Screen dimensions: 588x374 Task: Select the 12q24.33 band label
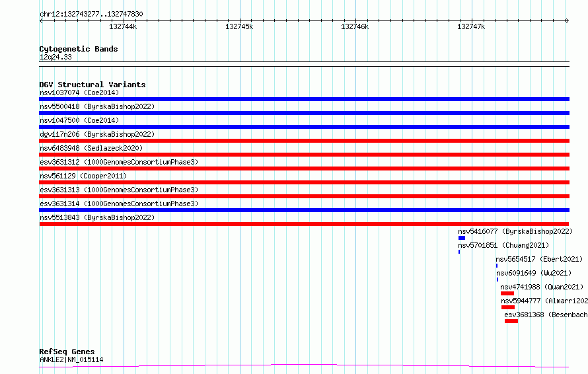55,57
